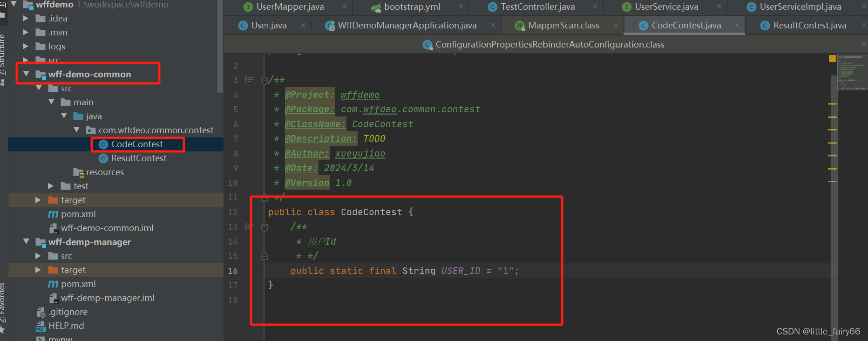Click the HELP.md markdown file icon
Viewport: 868px width, 341px height.
coord(41,327)
